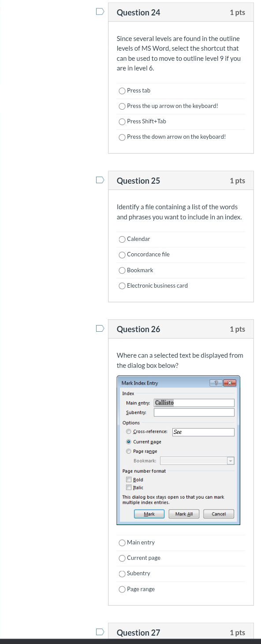The width and height of the screenshot is (261, 644).
Task: Click the red close icon on the dialog
Action: coord(230,383)
